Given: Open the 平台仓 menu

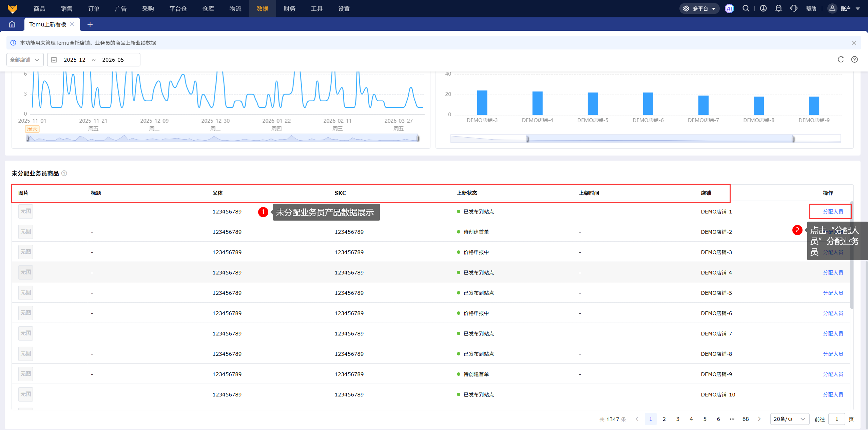Looking at the screenshot, I should pos(178,8).
